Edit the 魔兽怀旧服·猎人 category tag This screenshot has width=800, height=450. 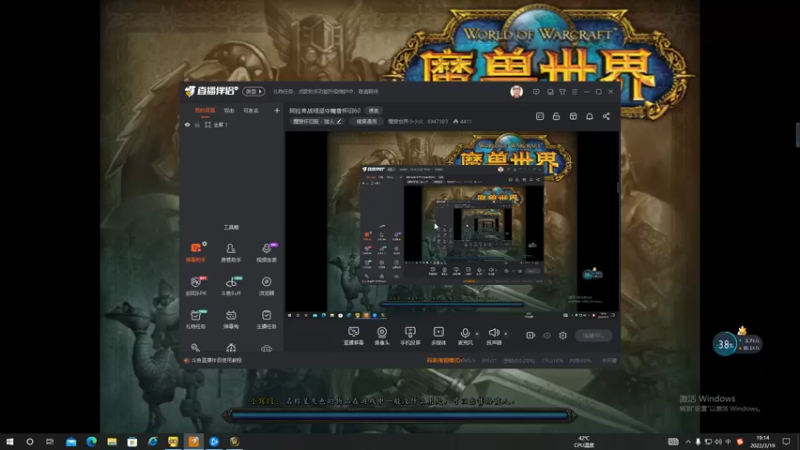(x=317, y=121)
